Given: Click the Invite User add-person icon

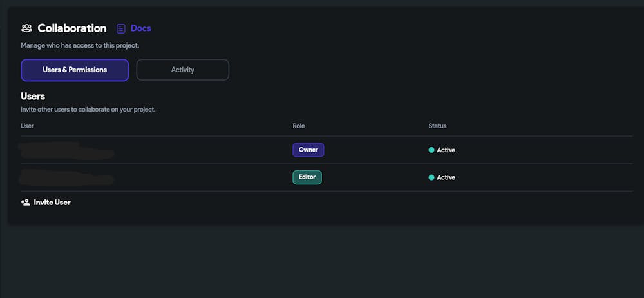Looking at the screenshot, I should (26, 203).
